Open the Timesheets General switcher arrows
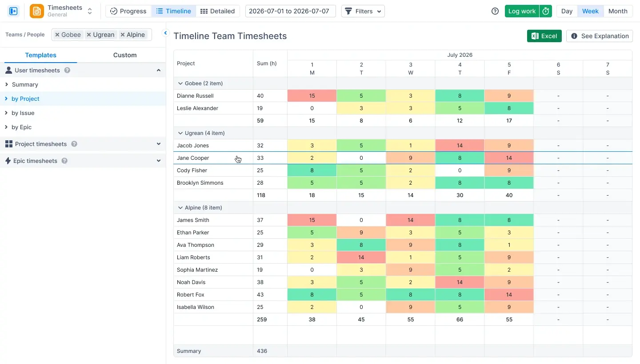The image size is (640, 364). [90, 11]
